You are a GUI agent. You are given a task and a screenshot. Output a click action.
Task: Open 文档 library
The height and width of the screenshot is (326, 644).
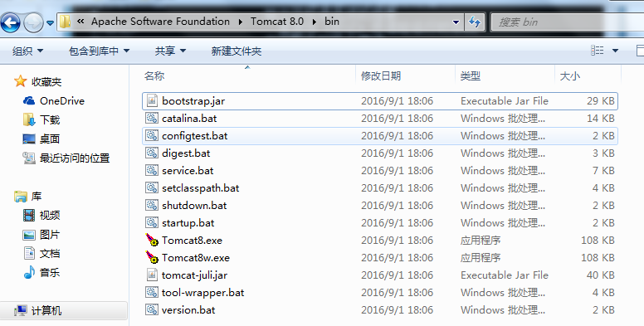click(x=50, y=253)
